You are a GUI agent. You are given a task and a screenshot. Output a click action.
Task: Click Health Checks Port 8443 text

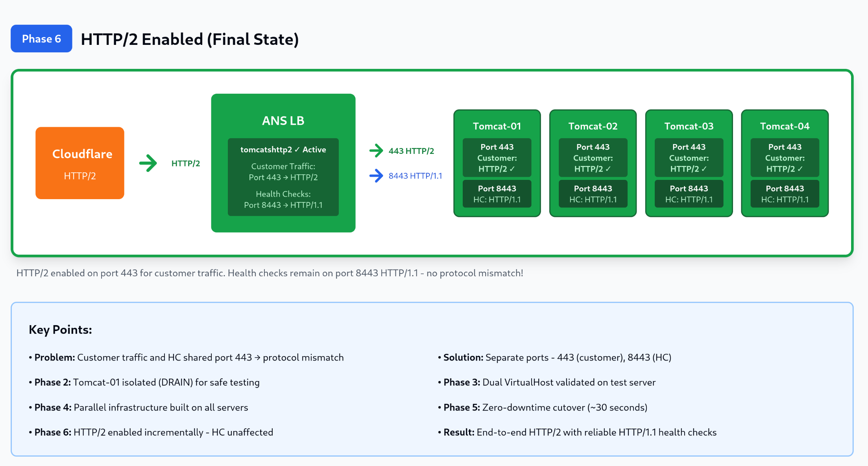pos(283,200)
